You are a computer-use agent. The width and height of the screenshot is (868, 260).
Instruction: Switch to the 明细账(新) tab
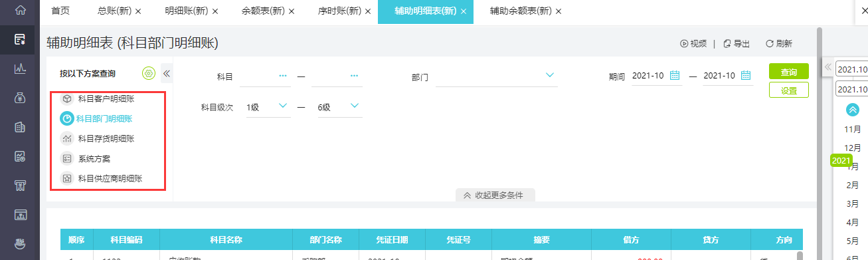click(x=186, y=11)
